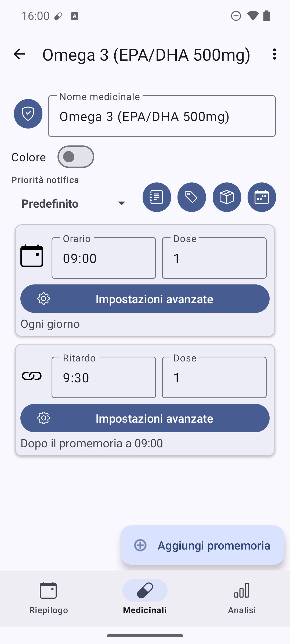Viewport: 290px width, 644px height.
Task: Open Impostazioni avanzate for linked reminder
Action: coord(145,418)
